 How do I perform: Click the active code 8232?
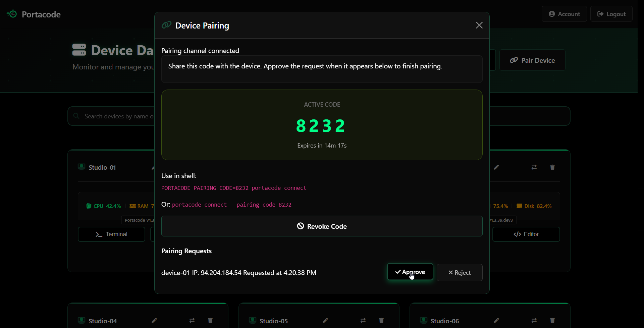(x=321, y=126)
